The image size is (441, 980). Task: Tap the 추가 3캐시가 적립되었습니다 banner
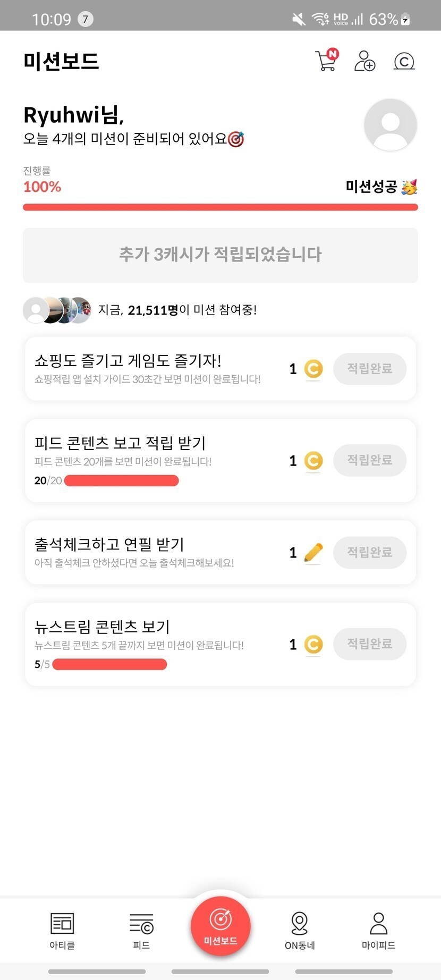[220, 255]
